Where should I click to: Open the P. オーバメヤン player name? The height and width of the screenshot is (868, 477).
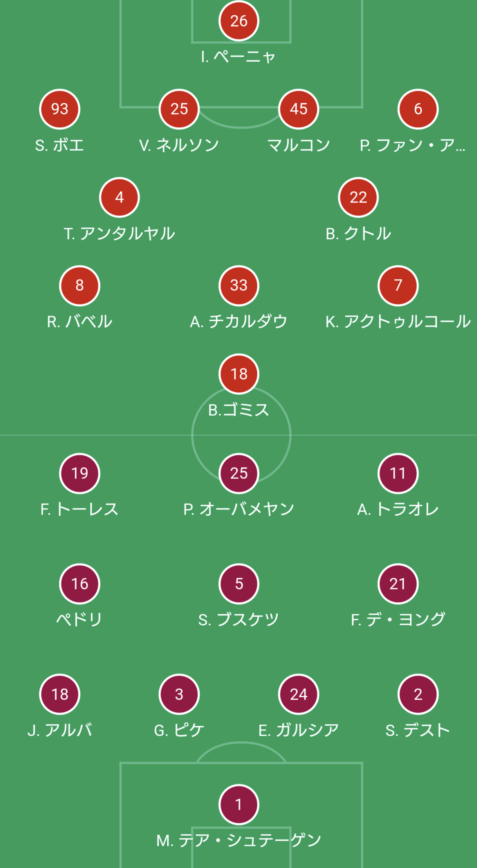click(238, 509)
